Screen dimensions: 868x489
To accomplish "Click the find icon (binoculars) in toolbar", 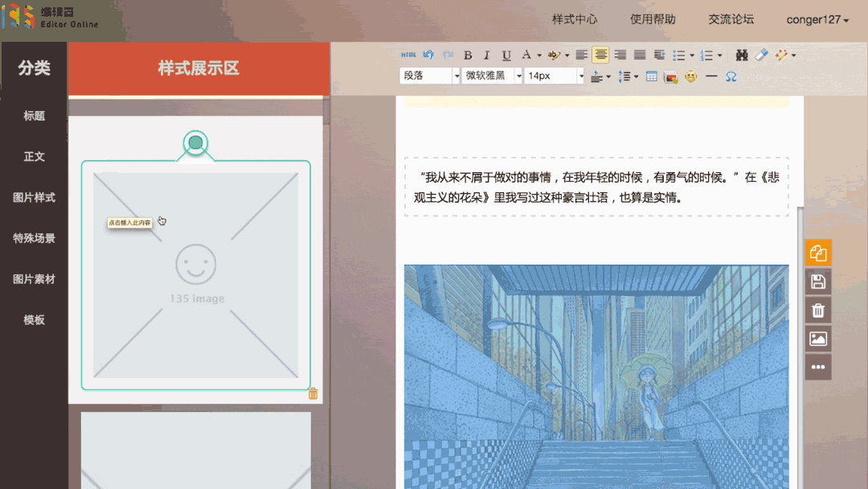I will (x=741, y=55).
